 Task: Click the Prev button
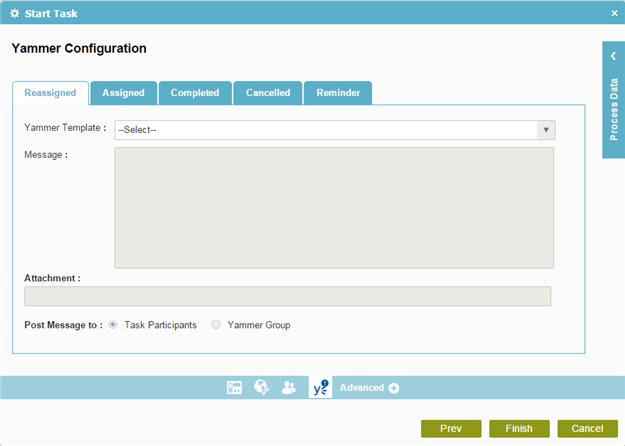pos(451,428)
